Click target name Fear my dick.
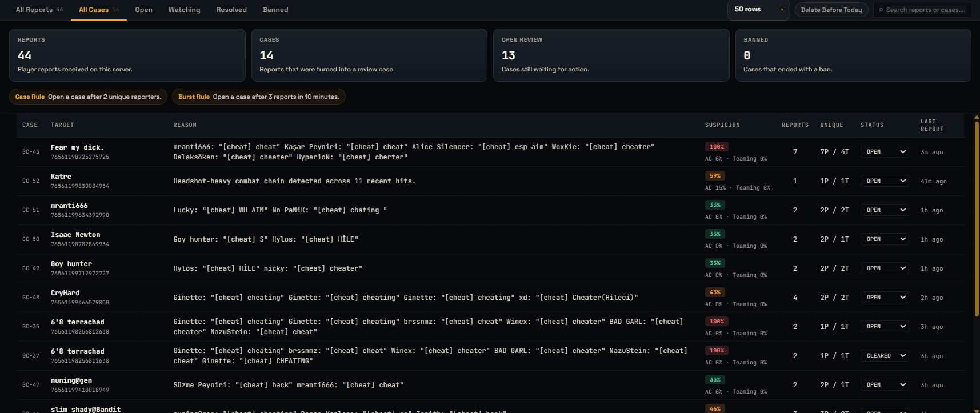Viewport: 980px width, 413px height. tap(77, 147)
